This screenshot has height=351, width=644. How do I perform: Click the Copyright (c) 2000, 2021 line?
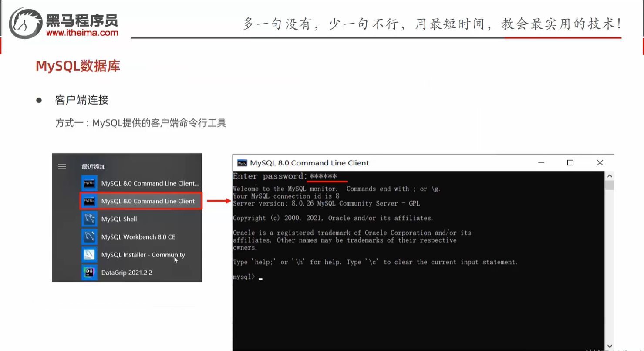pos(333,218)
